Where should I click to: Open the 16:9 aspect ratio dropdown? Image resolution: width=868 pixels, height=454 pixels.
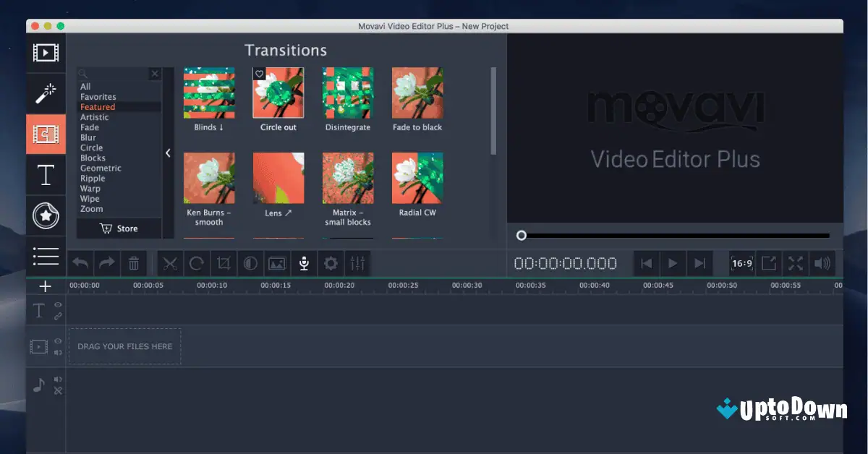click(x=741, y=263)
